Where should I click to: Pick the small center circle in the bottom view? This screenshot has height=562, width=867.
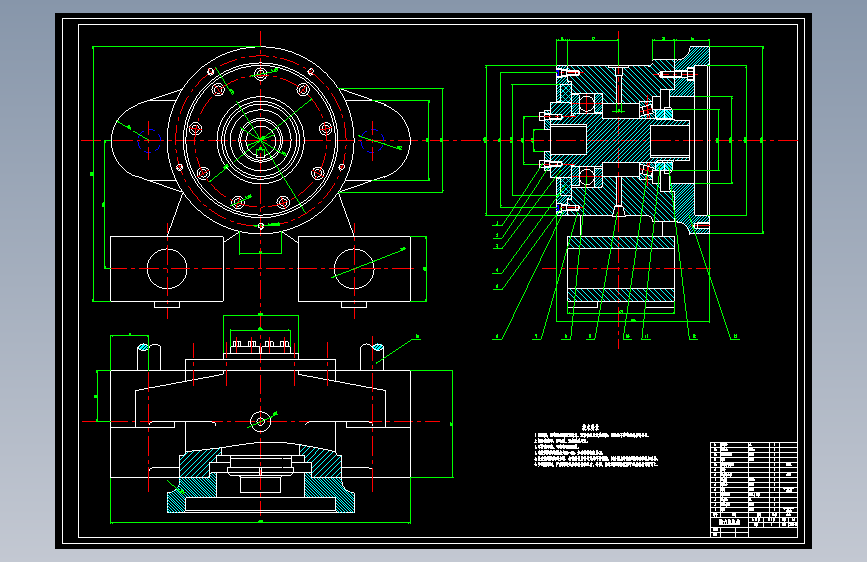coord(260,422)
